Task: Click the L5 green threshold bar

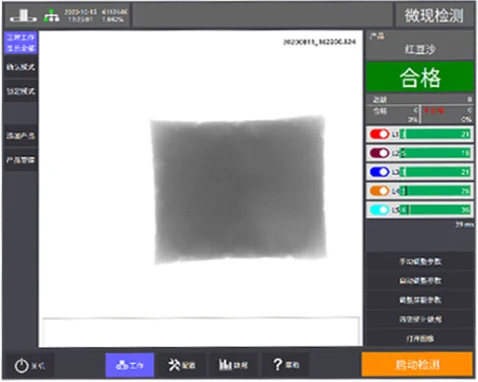Action: 435,210
